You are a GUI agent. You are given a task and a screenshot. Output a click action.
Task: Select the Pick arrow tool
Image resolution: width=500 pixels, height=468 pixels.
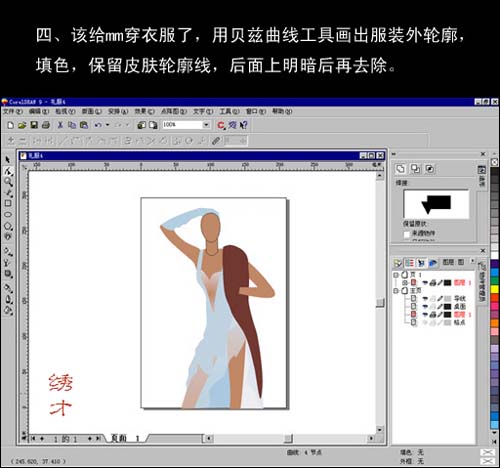point(8,160)
